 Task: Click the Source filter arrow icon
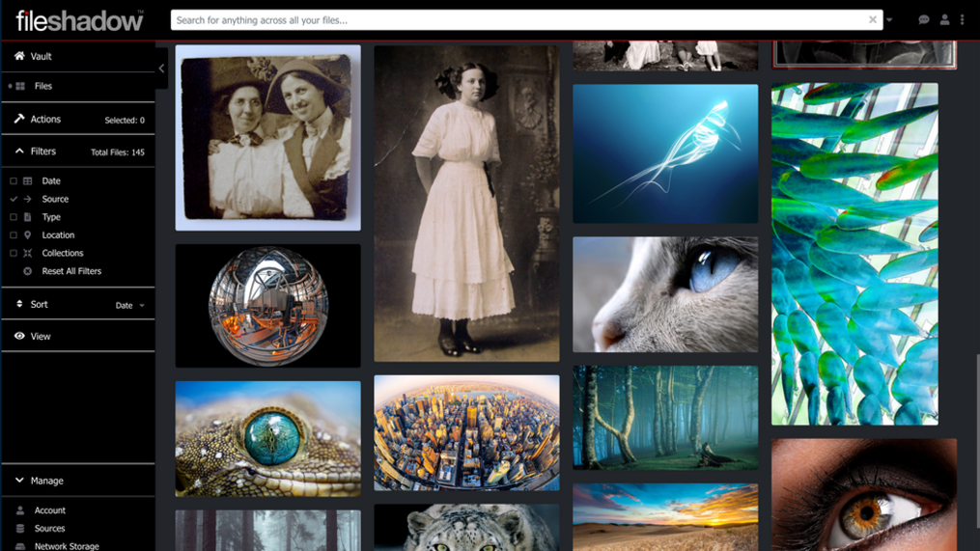[x=27, y=199]
